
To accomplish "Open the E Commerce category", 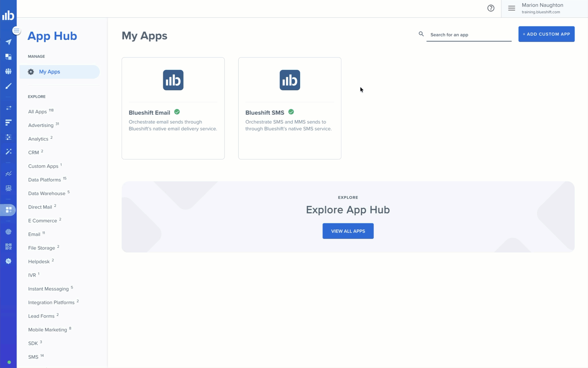I will (45, 220).
